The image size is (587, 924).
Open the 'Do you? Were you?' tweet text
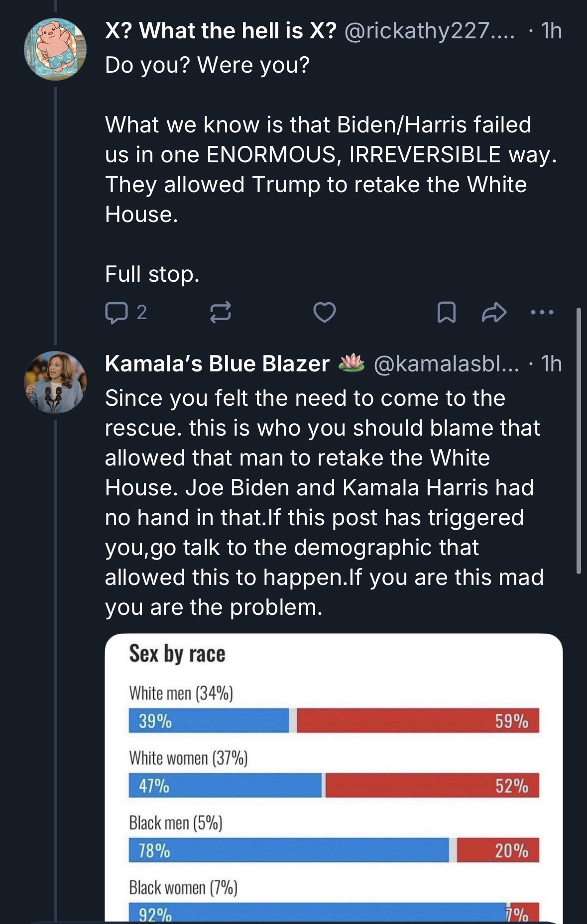pos(207,65)
